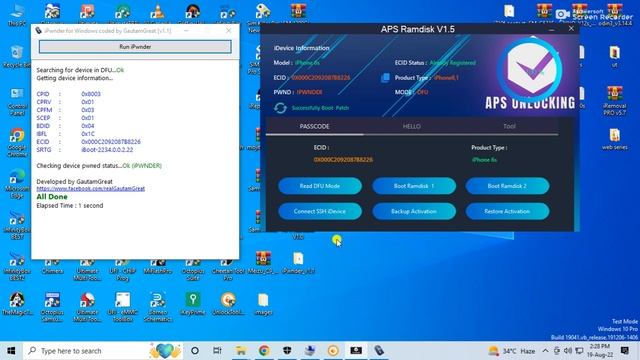
Task: Close the APS Ramdisk window
Action: (571, 29)
